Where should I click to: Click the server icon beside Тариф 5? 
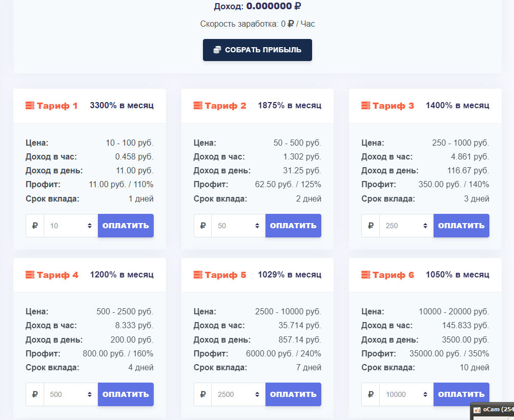coord(198,275)
